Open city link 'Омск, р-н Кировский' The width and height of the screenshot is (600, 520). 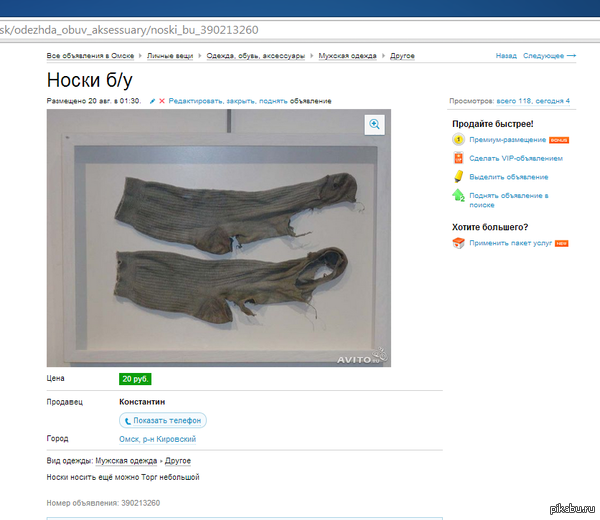(157, 439)
